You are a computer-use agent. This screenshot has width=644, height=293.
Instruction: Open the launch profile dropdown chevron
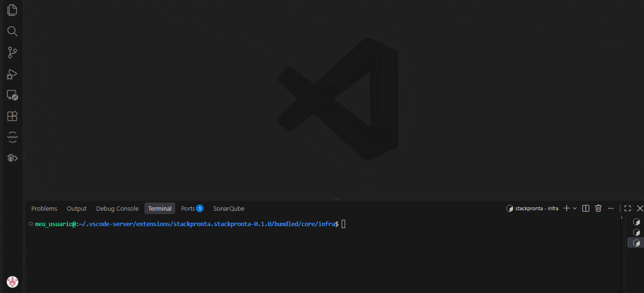tap(575, 208)
